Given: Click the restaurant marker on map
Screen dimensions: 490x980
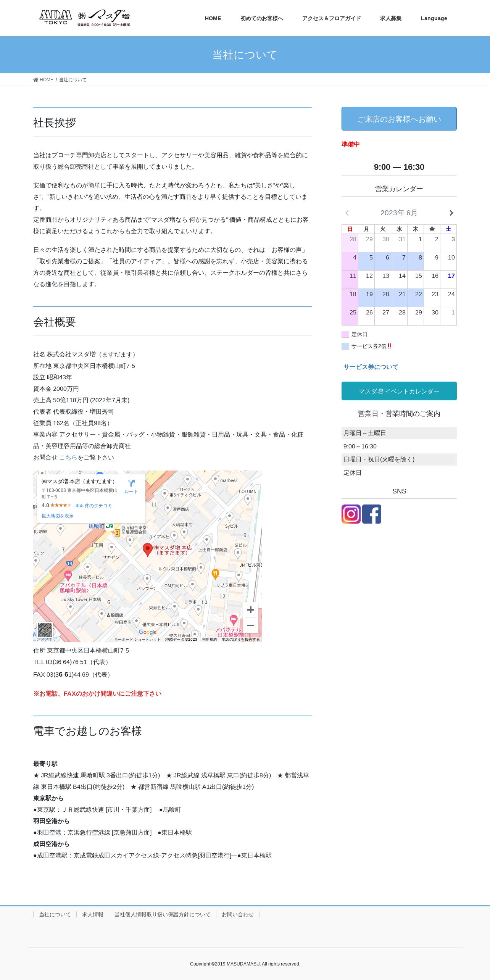Looking at the screenshot, I should click(215, 574).
